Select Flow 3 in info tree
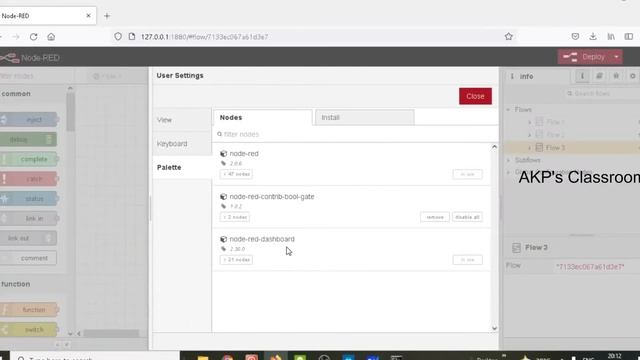 [571, 147]
